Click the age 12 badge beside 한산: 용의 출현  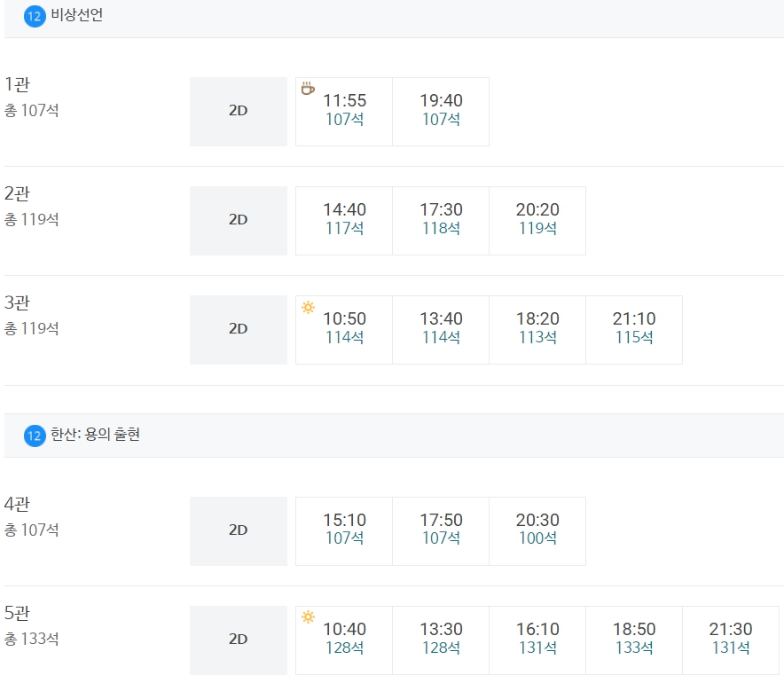(x=35, y=436)
